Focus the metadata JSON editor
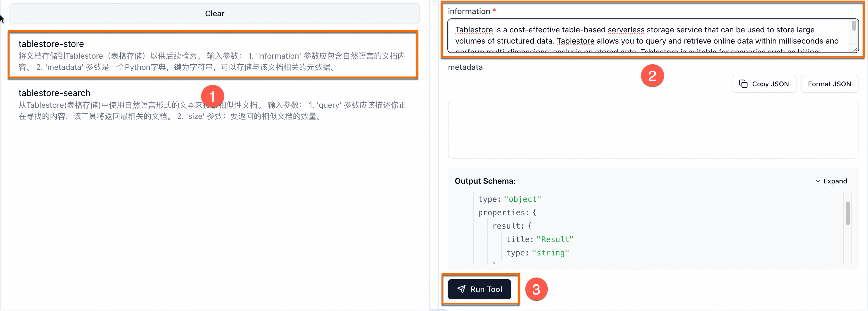Screen dimensions: 868x311 click(x=653, y=130)
